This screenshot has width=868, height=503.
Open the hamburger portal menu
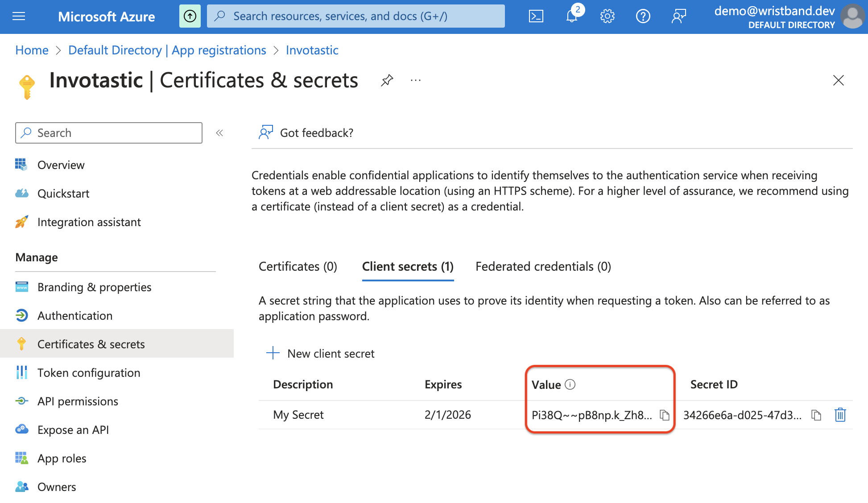[x=19, y=16]
